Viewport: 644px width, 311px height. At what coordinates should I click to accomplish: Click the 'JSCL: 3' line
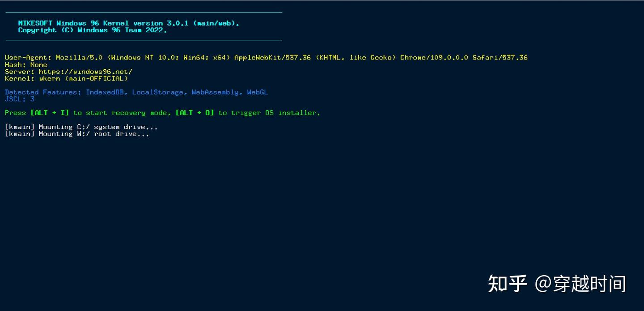click(x=20, y=99)
